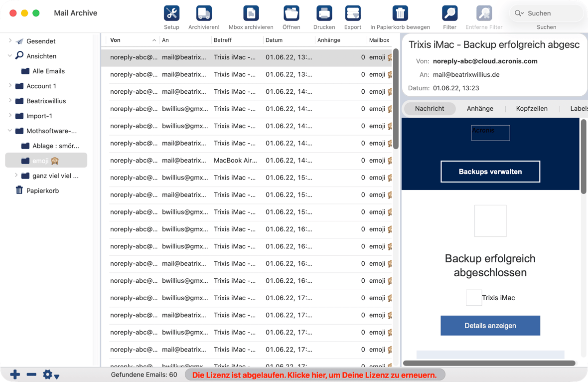Screen dimensions: 588x382
Task: Click the Details anzeigen button
Action: (490, 325)
